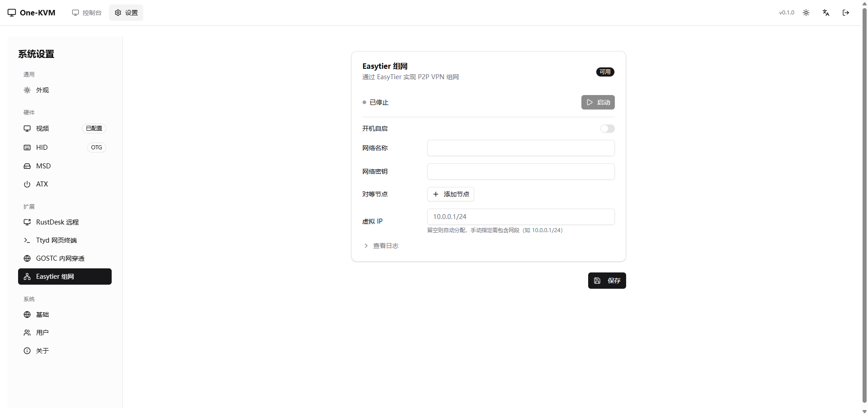868x415 pixels.
Task: Toggle the light/dark theme sun icon
Action: (806, 13)
